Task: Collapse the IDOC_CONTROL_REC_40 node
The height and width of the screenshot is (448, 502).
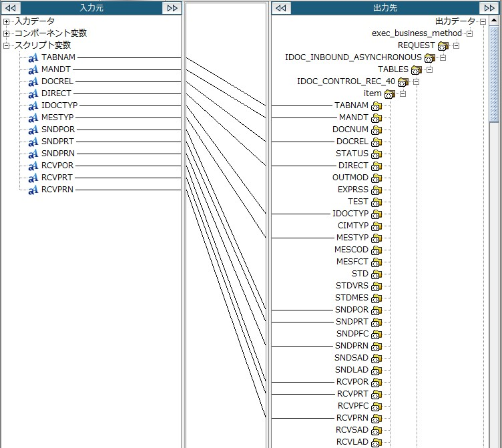Action: pos(416,81)
